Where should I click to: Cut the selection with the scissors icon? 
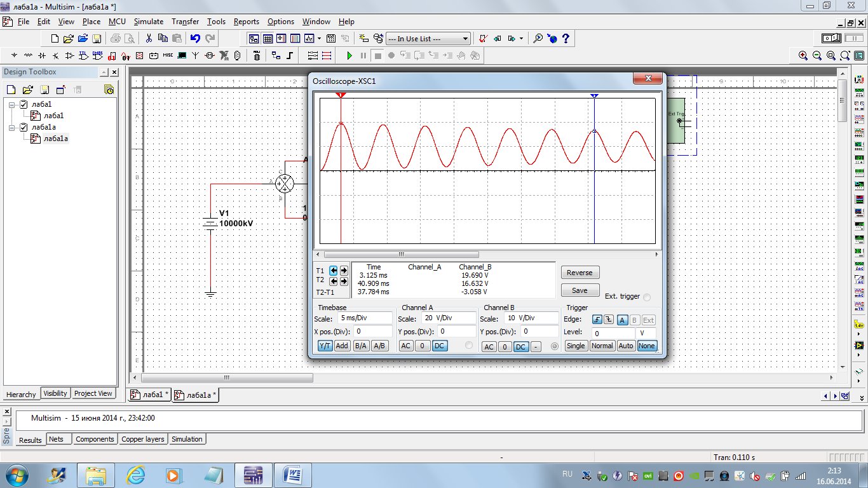(x=149, y=39)
